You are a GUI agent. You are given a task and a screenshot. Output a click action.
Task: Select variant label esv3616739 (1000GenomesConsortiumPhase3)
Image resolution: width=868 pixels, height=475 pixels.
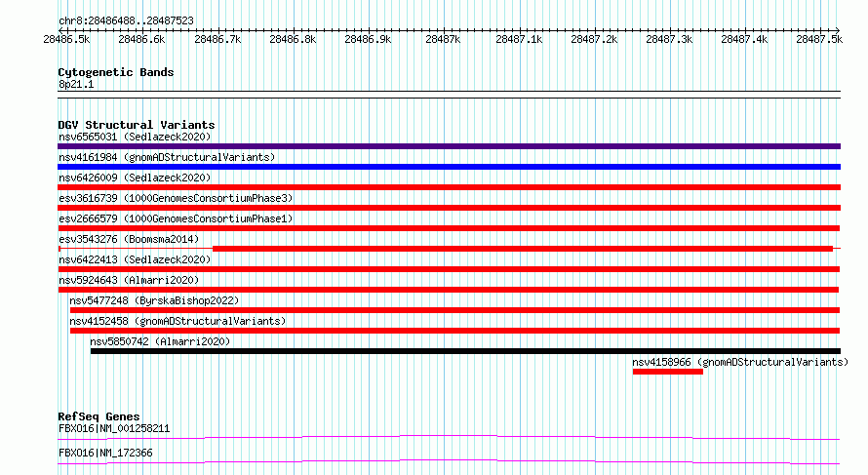[x=176, y=198]
